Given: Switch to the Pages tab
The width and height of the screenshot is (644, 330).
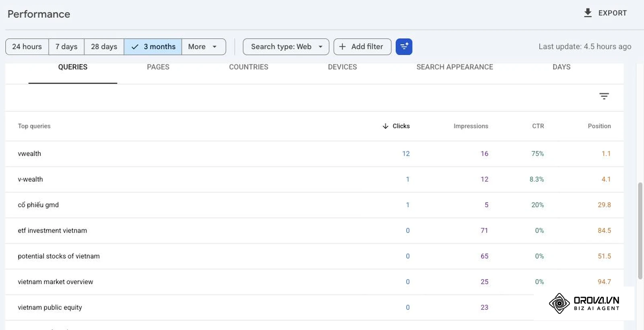Looking at the screenshot, I should click(x=158, y=67).
